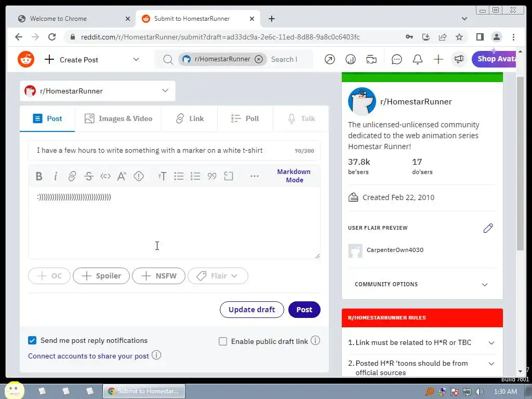Open Chrome three-dot menu
This screenshot has width=532, height=399.
513,37
